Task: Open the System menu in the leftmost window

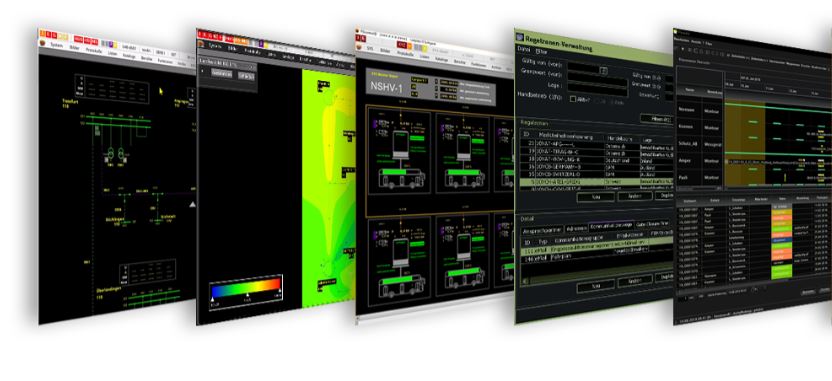Action: pos(56,45)
